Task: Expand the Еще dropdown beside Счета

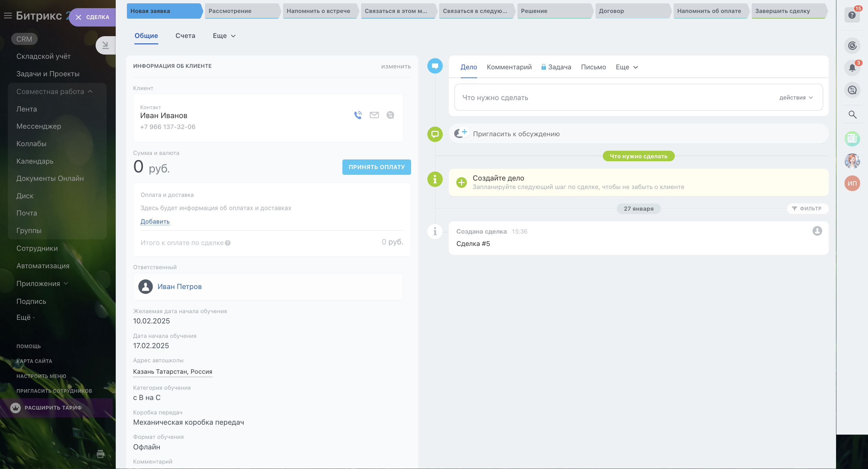Action: coord(224,36)
